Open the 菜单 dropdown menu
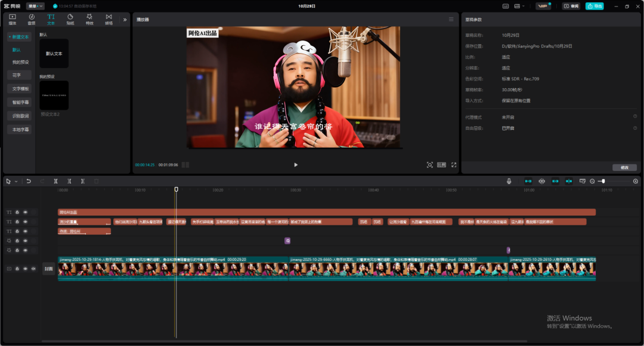The image size is (644, 346). 35,6
